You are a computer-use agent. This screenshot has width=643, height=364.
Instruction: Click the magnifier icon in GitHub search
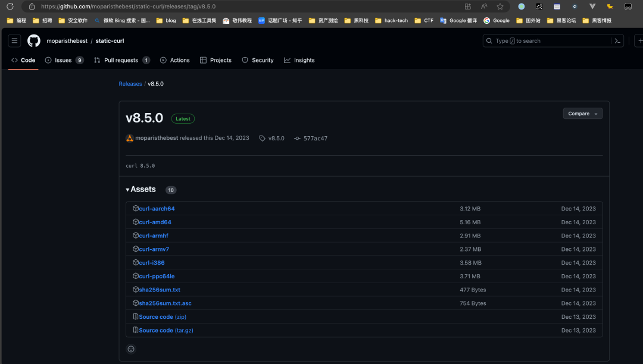(x=489, y=41)
